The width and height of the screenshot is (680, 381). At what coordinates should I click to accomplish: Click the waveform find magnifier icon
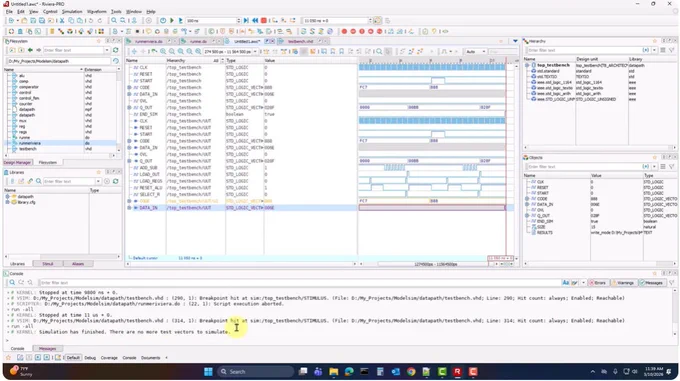coord(379,51)
